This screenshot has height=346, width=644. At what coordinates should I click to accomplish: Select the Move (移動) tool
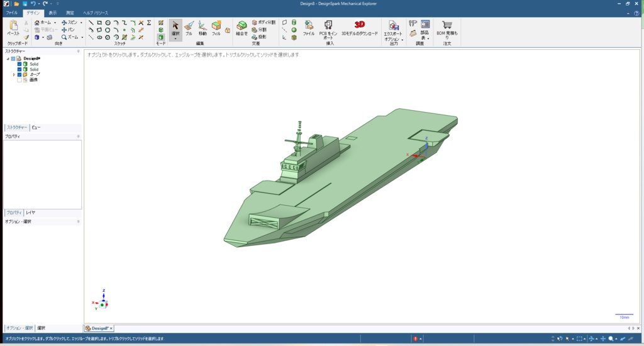tap(203, 28)
